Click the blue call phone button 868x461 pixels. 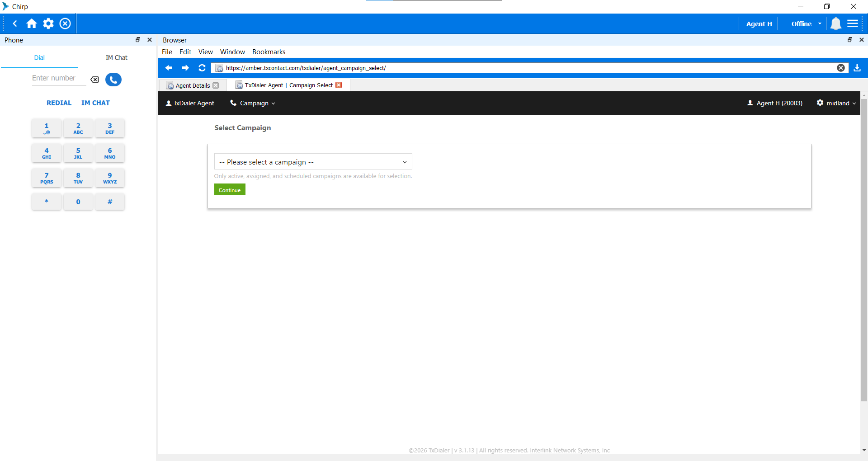pos(113,80)
